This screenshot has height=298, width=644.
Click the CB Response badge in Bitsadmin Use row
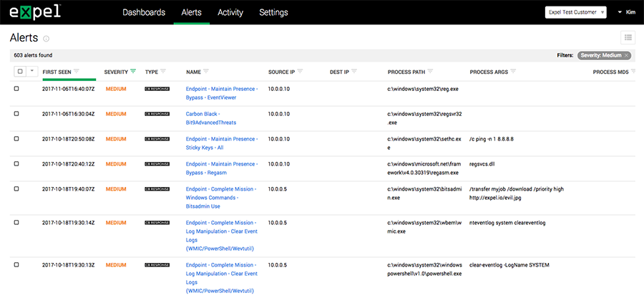point(157,189)
